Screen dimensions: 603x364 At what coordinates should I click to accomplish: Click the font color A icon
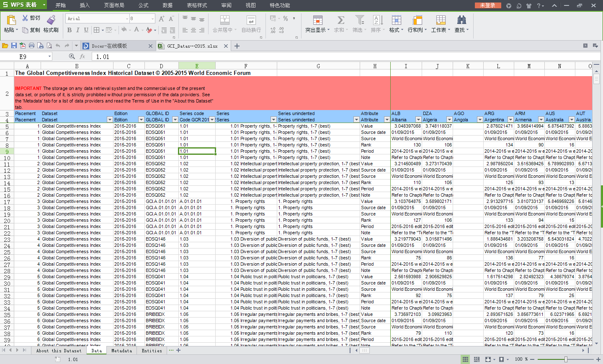coord(136,30)
